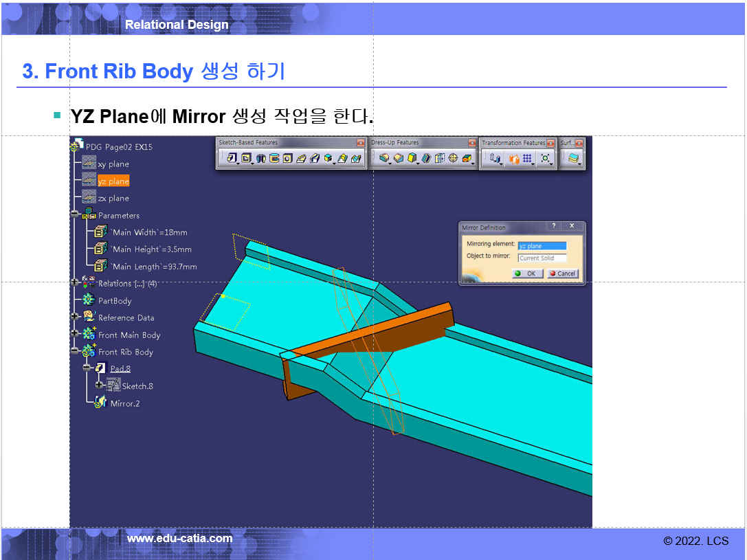Select the Shaft tool icon
The width and height of the screenshot is (747, 560).
point(260,159)
